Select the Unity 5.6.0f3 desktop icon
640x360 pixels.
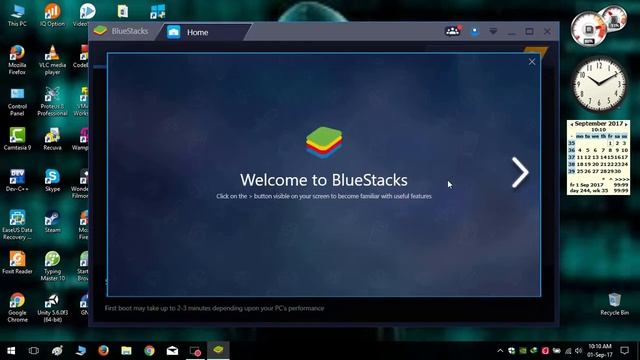(x=52, y=307)
